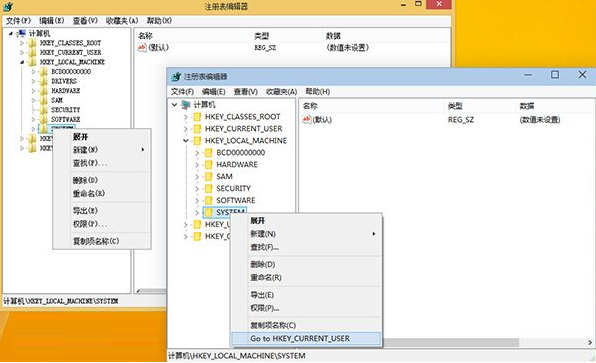
Task: Click the ab default value icon in front window
Action: coord(307,119)
